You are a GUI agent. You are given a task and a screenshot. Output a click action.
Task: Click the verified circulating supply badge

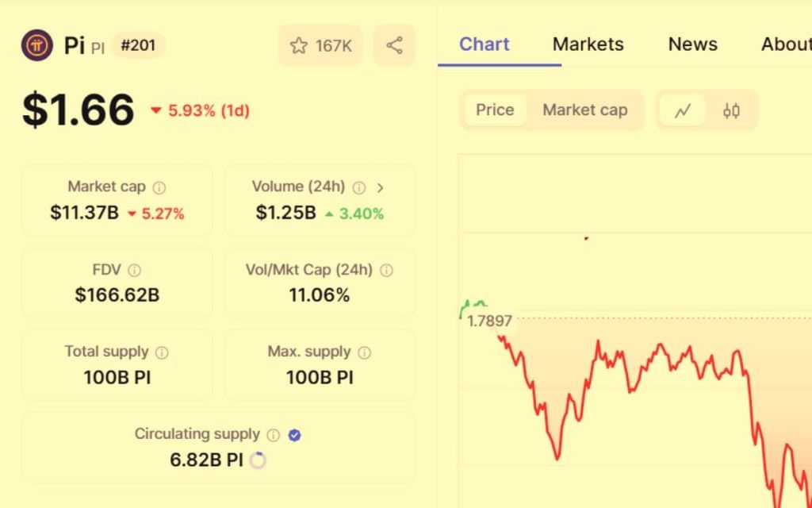coord(295,435)
